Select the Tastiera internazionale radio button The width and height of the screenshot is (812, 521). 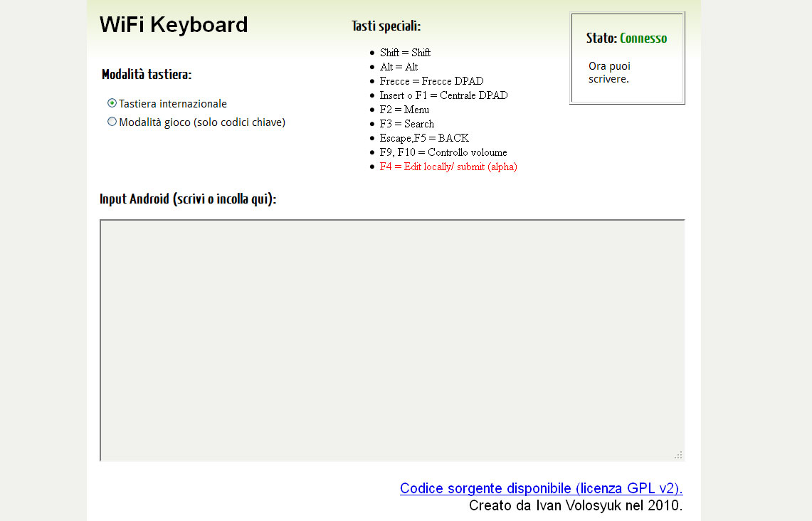[112, 103]
